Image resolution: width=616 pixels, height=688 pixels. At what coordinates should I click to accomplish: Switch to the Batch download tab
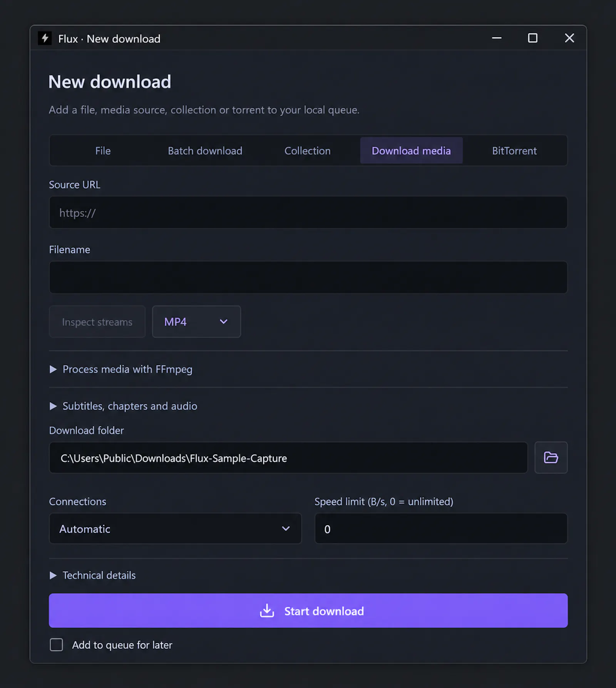coord(205,151)
